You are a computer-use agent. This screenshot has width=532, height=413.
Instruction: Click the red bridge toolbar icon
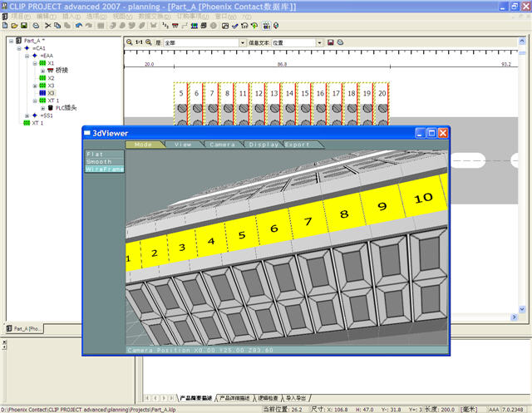[175, 26]
